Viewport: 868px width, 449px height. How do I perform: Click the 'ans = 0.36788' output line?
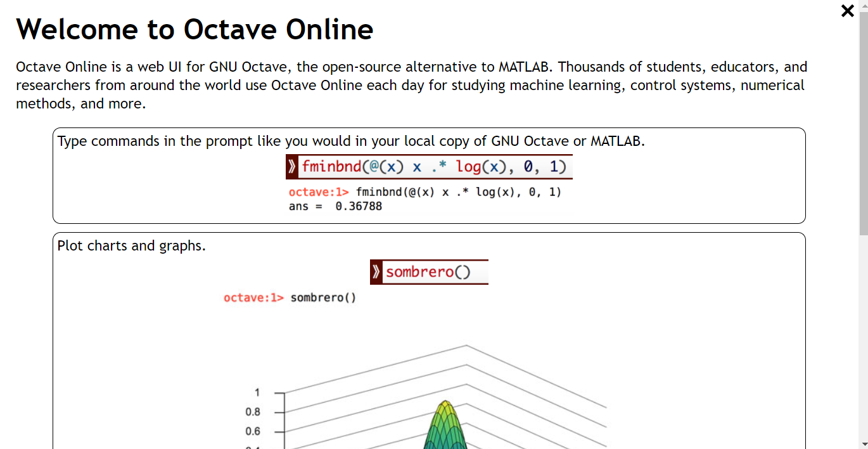335,206
